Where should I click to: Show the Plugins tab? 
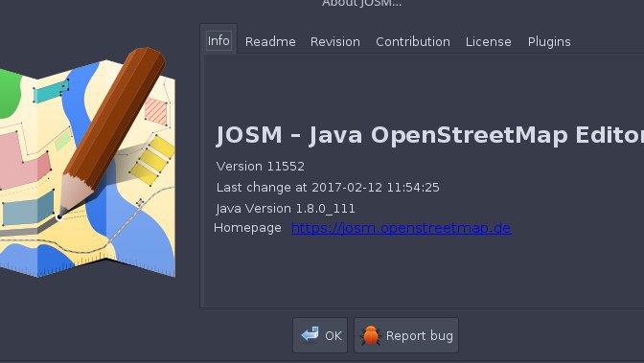coord(549,41)
